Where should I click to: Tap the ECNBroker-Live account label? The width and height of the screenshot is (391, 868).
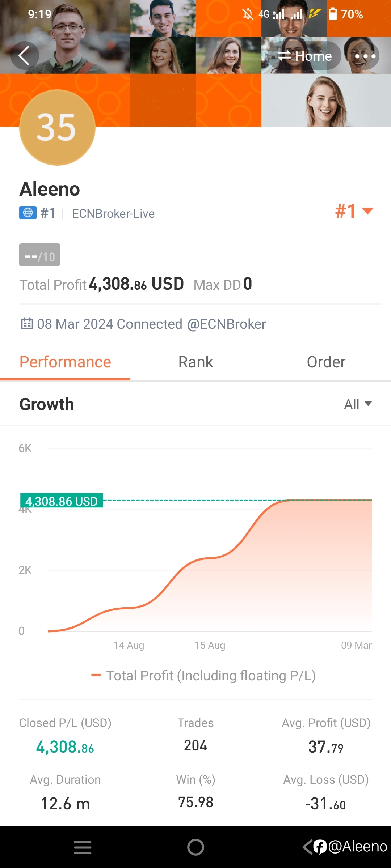[113, 213]
